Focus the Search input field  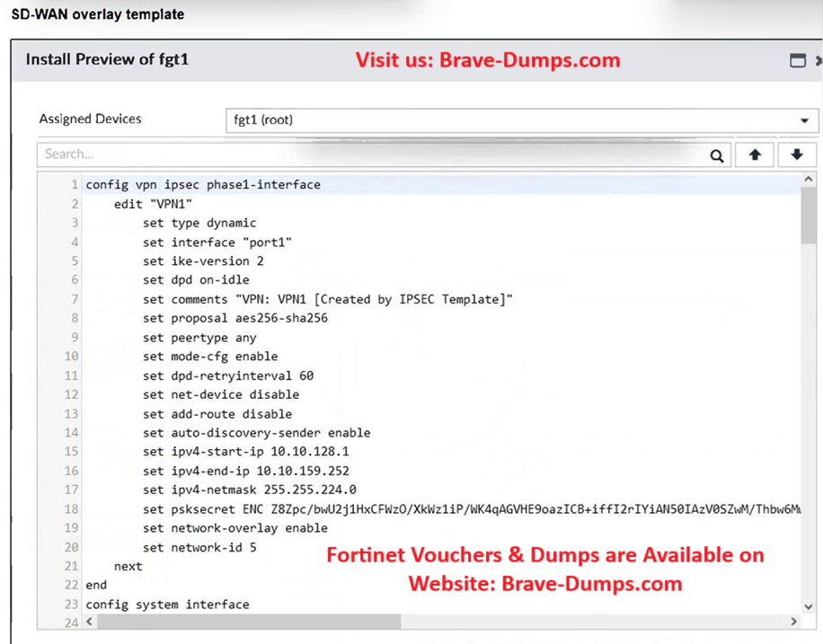click(x=368, y=154)
